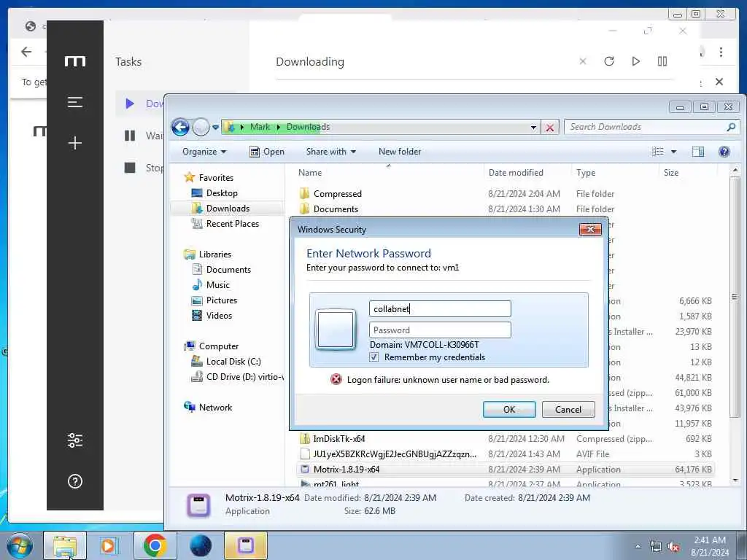Image resolution: width=747 pixels, height=560 pixels.
Task: Open the Share with dropdown
Action: pyautogui.click(x=330, y=152)
